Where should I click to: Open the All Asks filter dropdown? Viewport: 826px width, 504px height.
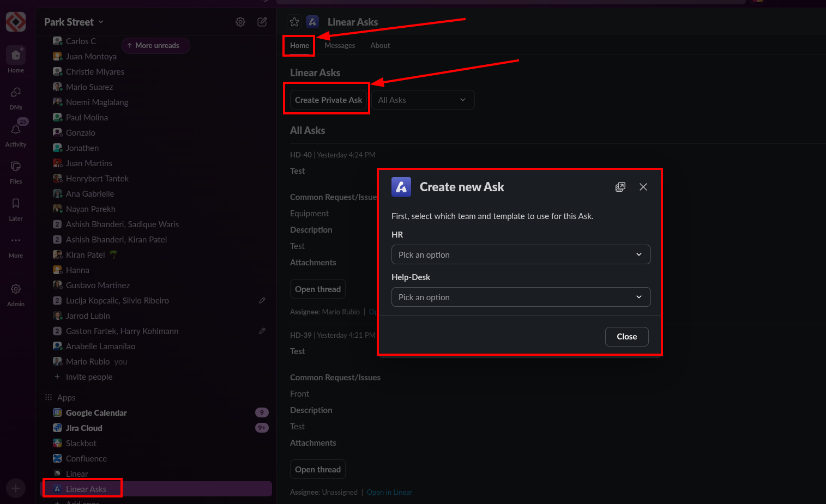423,100
